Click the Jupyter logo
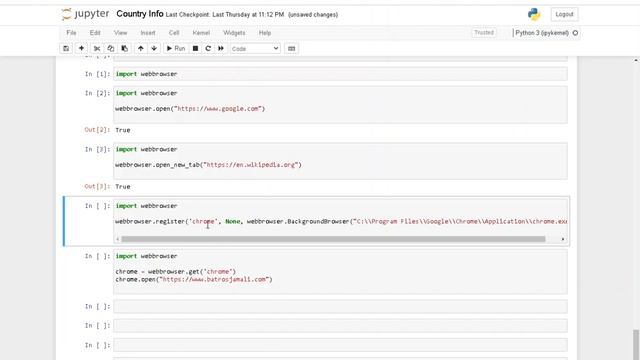The height and width of the screenshot is (360, 640). [x=85, y=14]
